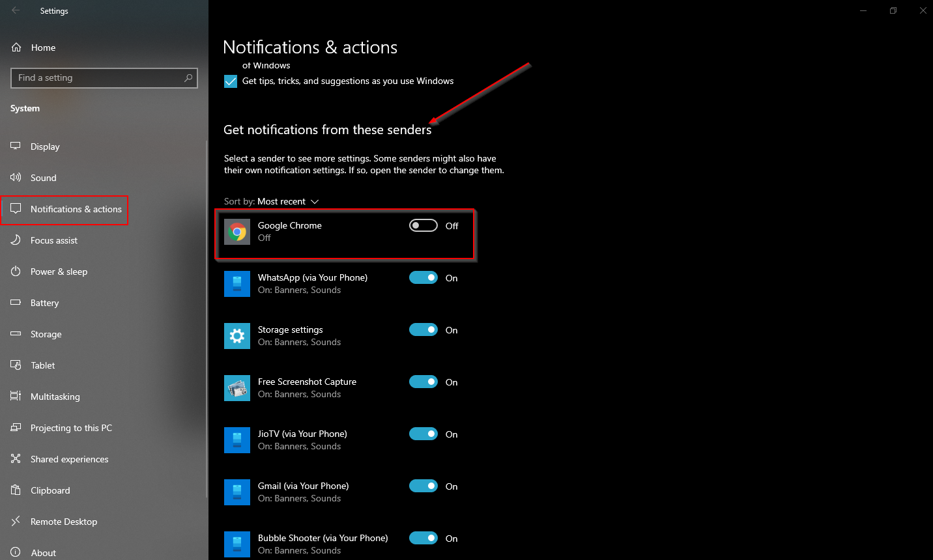This screenshot has height=560, width=933.
Task: Select Multitasking in sidebar
Action: (103, 397)
